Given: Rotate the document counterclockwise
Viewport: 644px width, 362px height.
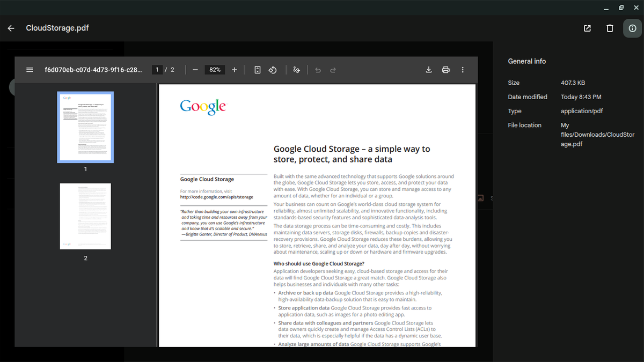Looking at the screenshot, I should [x=273, y=70].
